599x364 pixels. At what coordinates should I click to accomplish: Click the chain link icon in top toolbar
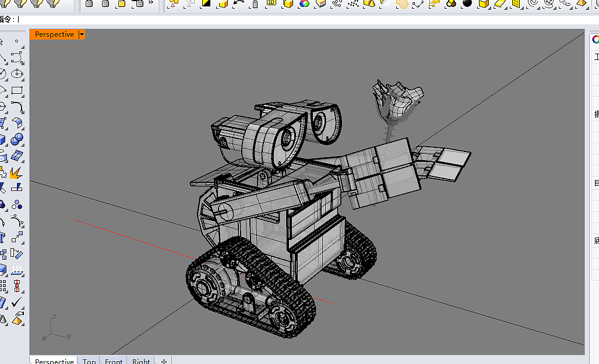coord(565,3)
